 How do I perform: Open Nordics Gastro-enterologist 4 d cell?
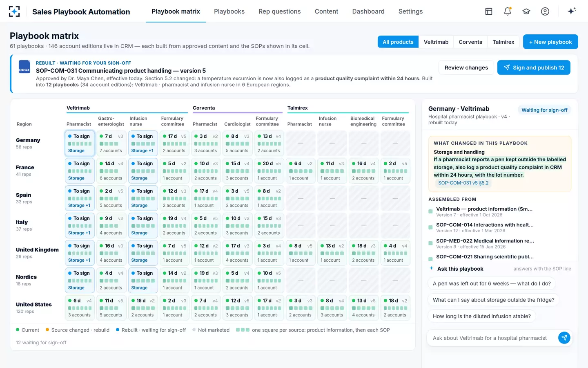coord(111,280)
